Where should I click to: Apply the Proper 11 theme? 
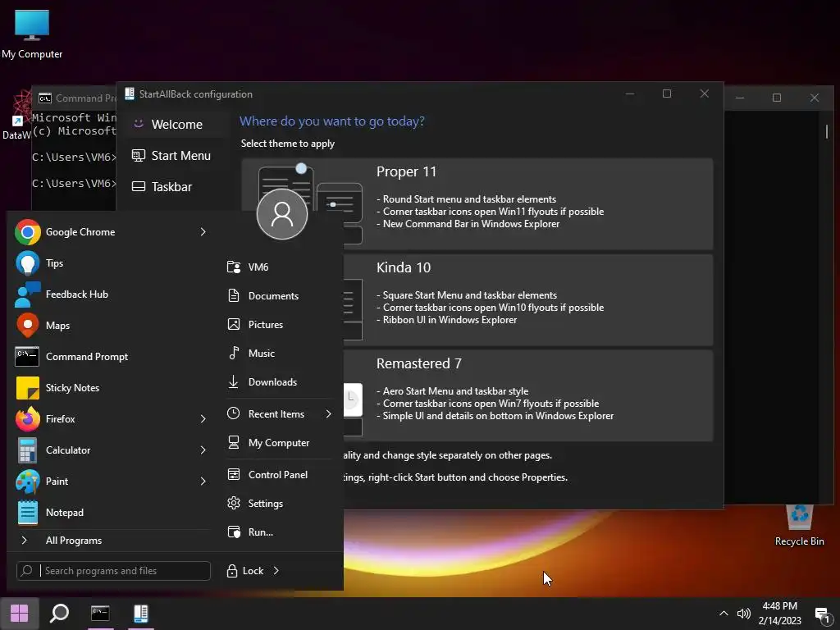[x=477, y=203]
